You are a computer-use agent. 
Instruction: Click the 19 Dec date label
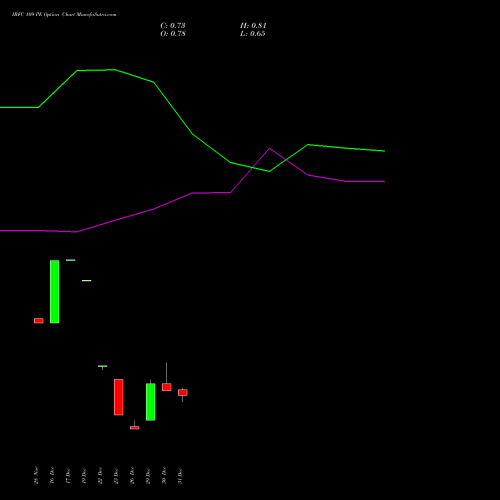tap(84, 475)
